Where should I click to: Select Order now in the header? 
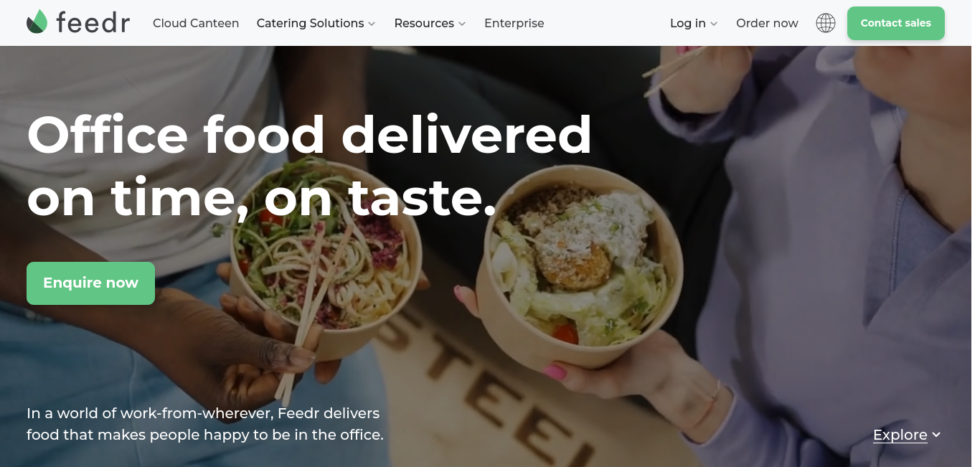(767, 23)
